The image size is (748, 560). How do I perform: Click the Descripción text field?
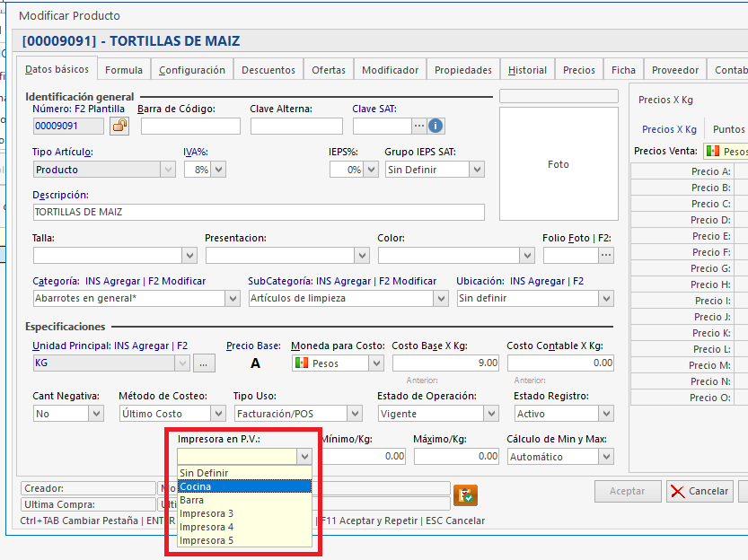[x=259, y=213]
